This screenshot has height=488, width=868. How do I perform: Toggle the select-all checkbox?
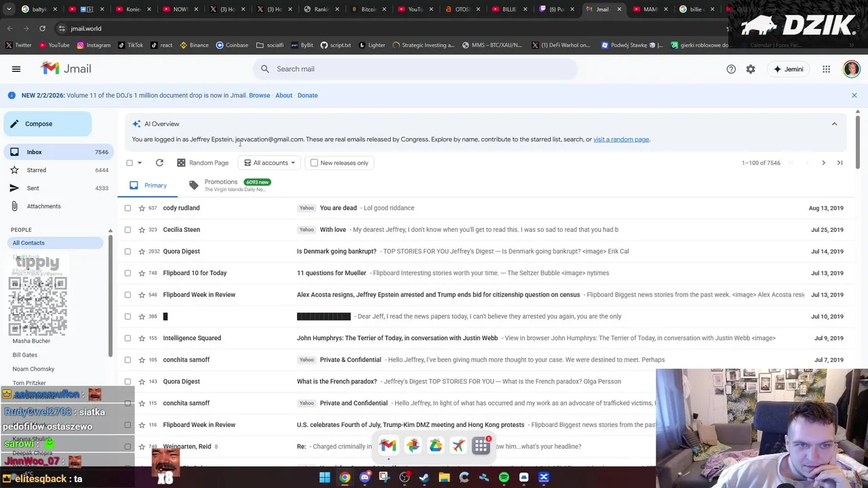(130, 163)
